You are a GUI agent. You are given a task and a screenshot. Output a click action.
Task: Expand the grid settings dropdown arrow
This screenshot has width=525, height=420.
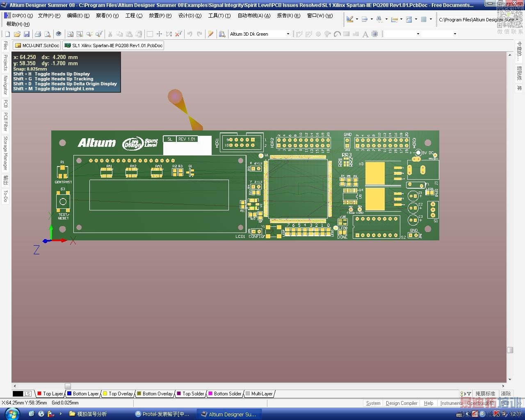click(x=431, y=19)
